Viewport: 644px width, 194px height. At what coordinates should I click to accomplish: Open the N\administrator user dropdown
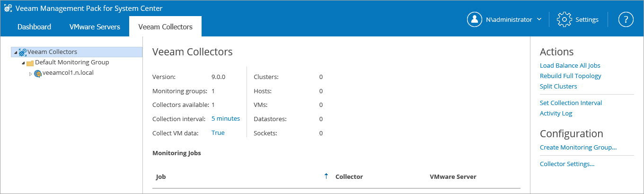539,19
